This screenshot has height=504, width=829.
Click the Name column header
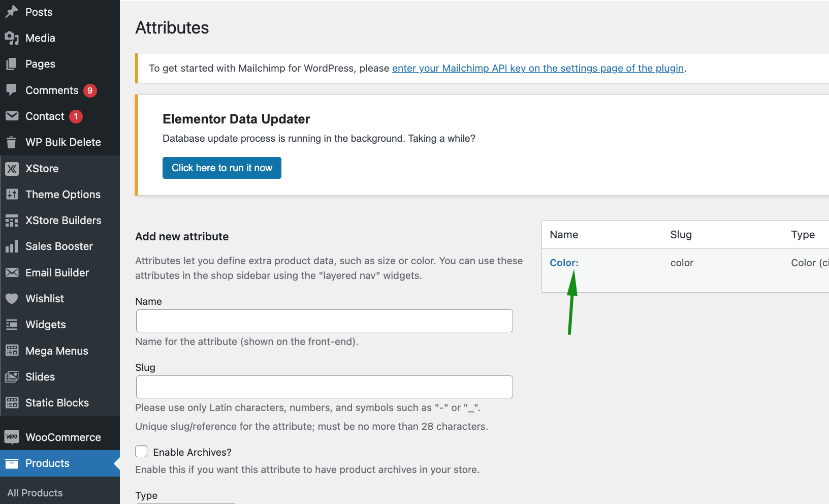point(564,235)
